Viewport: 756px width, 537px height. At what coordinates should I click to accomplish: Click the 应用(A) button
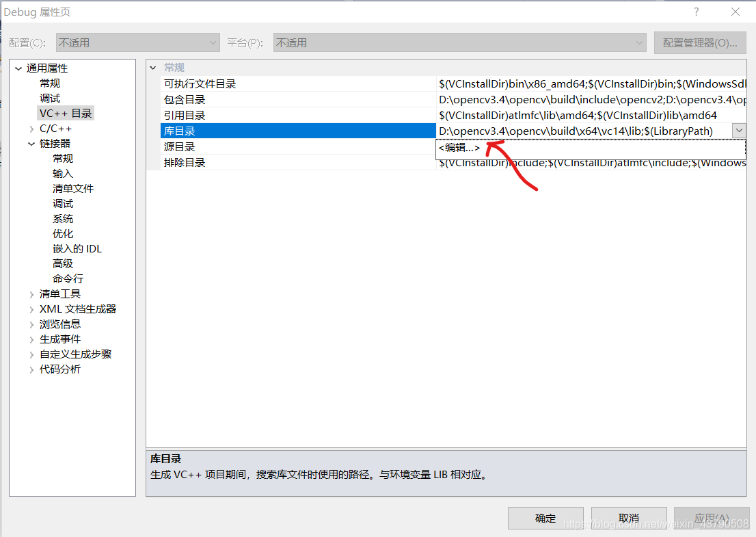click(x=712, y=518)
